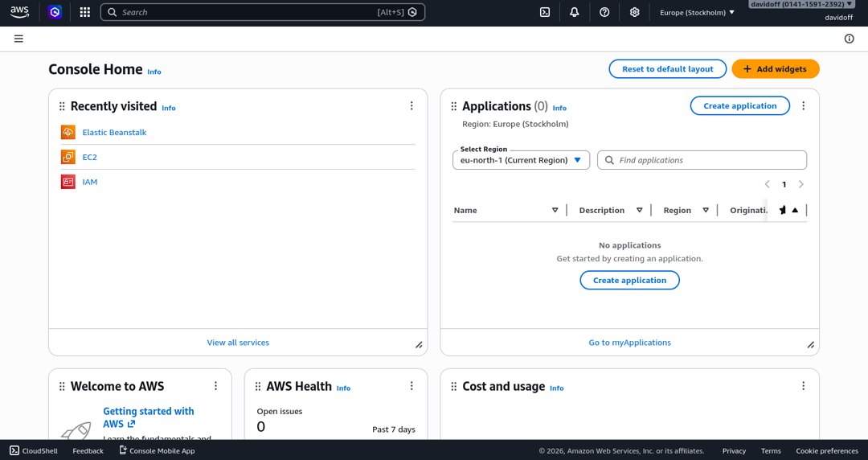The width and height of the screenshot is (868, 460).
Task: Click the Recently visited Info link
Action: 168,108
